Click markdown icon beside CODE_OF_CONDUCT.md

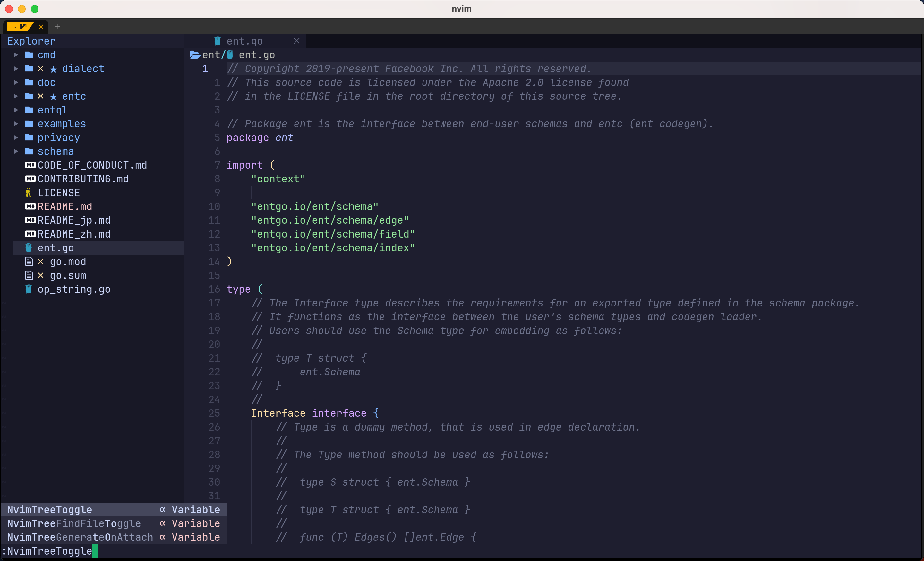pos(30,165)
